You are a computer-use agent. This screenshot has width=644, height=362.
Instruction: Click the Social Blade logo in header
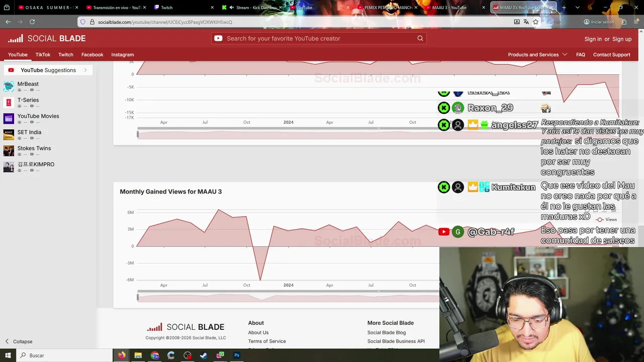[47, 39]
